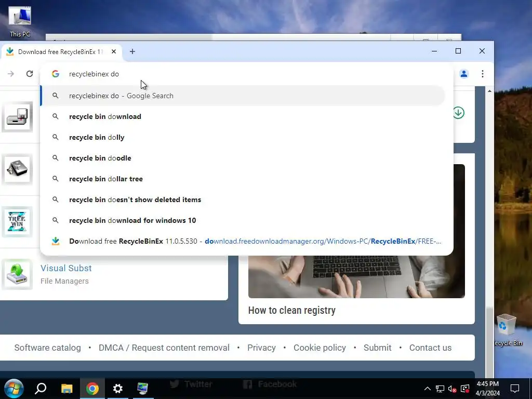Screen dimensions: 532x399
Task: Show hidden system tray icons
Action: coord(428,389)
